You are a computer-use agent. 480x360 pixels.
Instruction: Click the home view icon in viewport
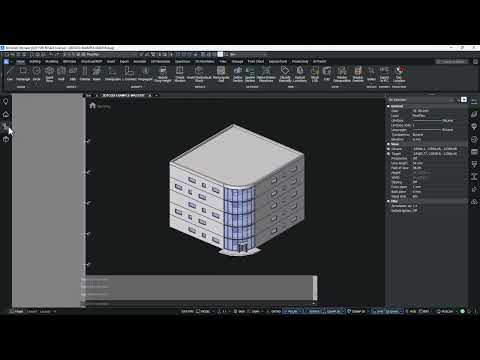93,106
